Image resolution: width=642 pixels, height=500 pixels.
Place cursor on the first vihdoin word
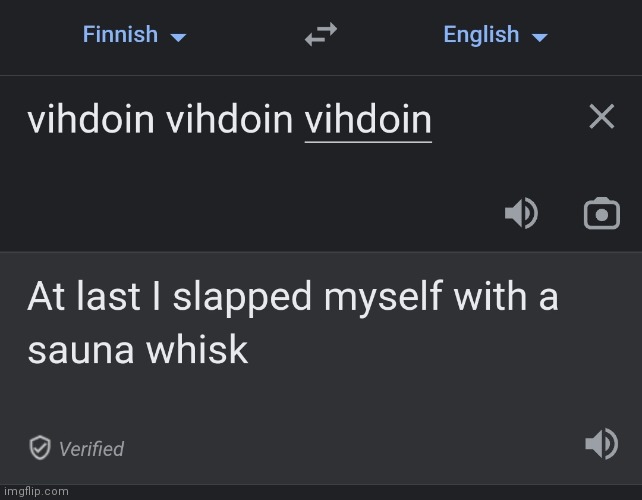point(90,120)
